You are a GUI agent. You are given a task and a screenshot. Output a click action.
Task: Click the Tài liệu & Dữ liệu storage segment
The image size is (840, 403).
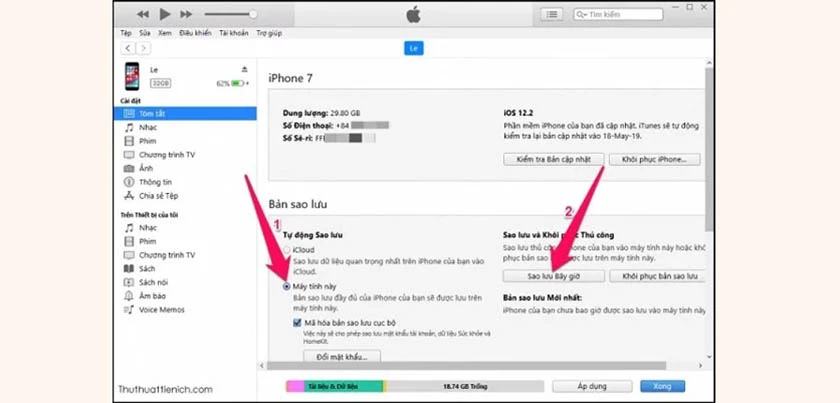(x=343, y=386)
